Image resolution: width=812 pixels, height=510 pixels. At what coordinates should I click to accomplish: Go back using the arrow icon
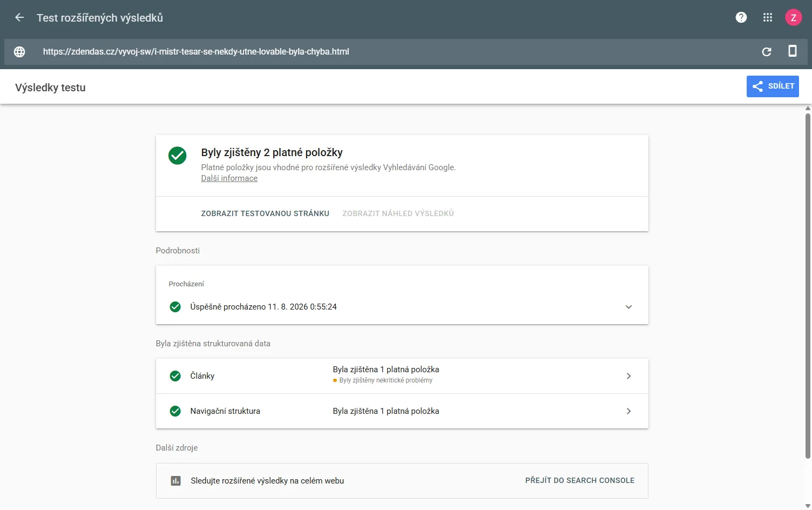coord(19,17)
